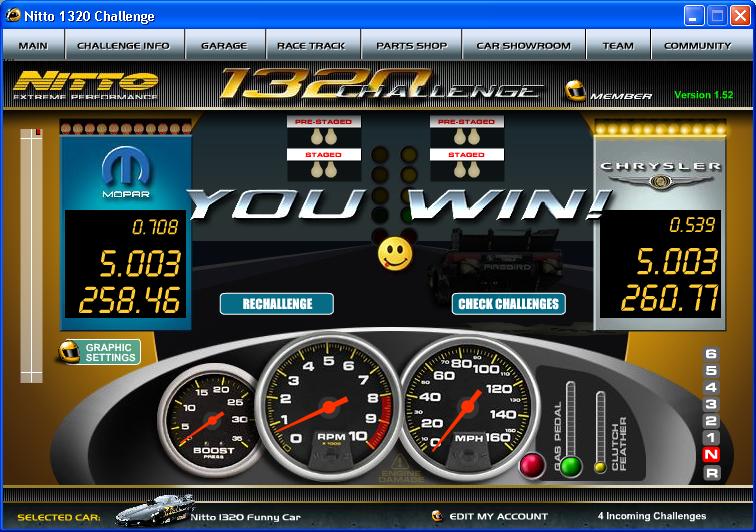Click the left PRE-STAGED light panel
The width and height of the screenshot is (756, 532).
click(324, 131)
